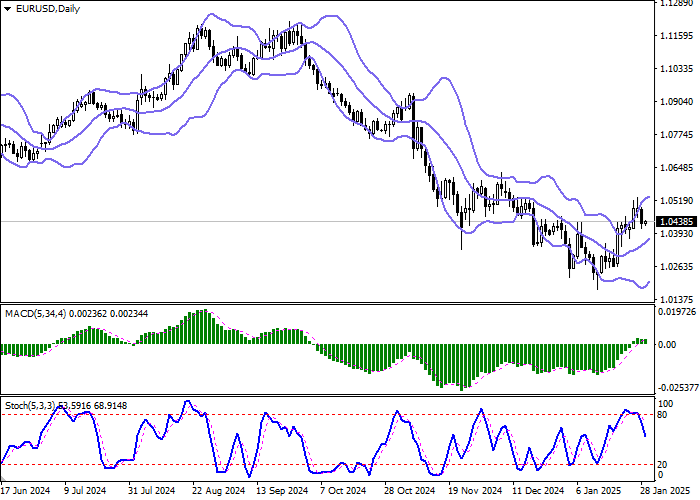Click the Stochastic 20 level axis label
700x500 pixels.
tap(662, 464)
